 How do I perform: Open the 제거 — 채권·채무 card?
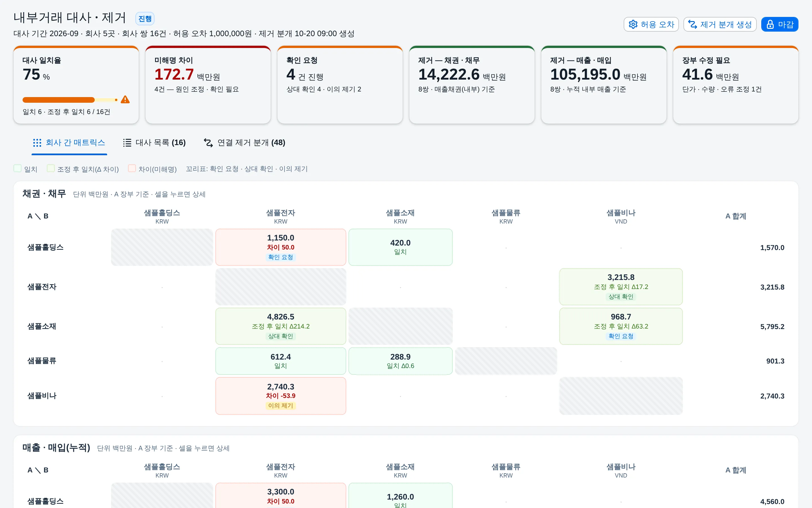[x=472, y=85]
